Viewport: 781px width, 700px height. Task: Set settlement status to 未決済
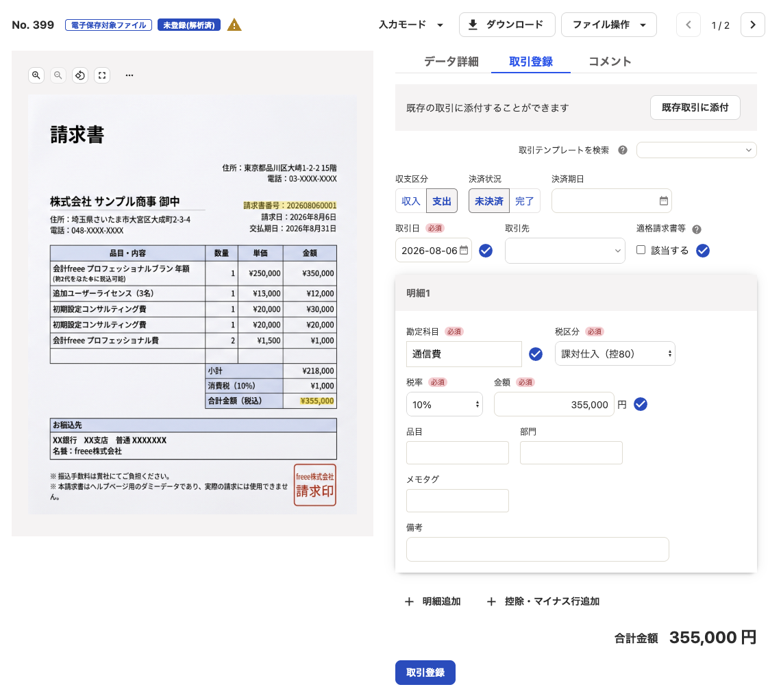point(488,201)
